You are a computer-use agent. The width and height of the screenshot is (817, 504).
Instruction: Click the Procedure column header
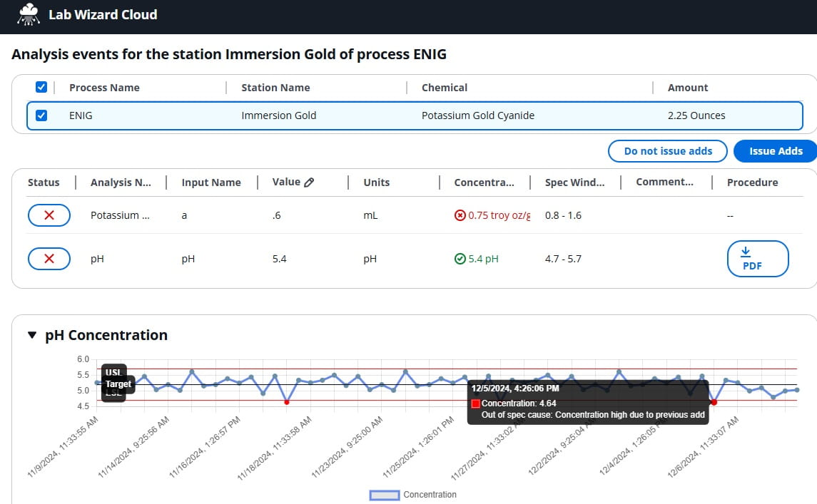[x=752, y=182]
